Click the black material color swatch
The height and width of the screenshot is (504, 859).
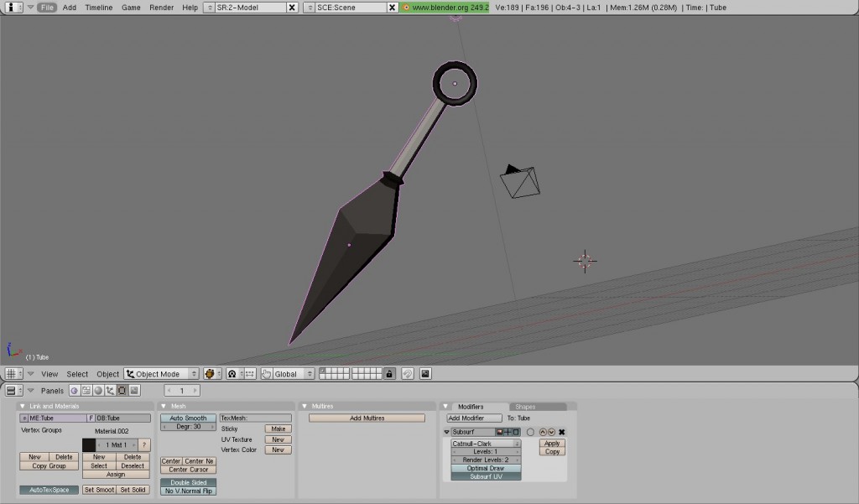pyautogui.click(x=89, y=444)
